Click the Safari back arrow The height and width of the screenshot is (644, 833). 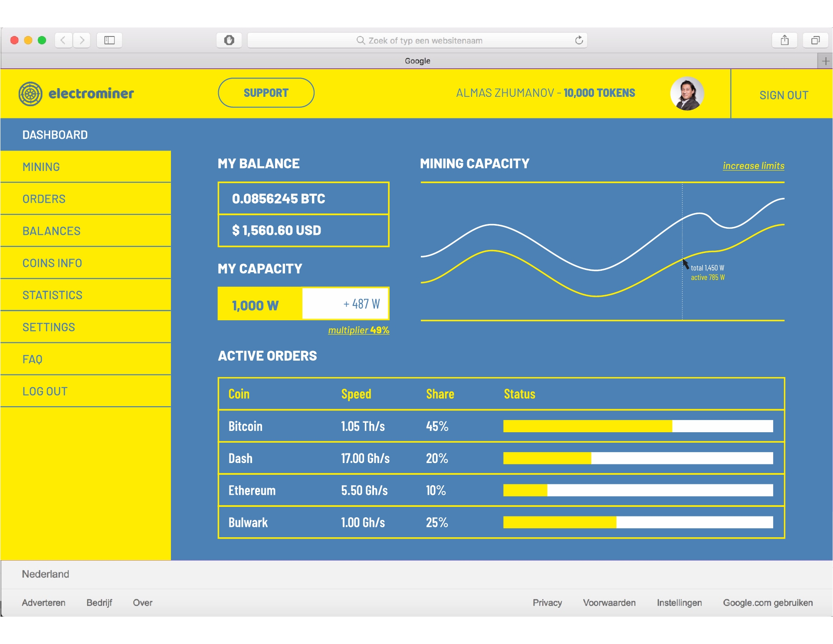pyautogui.click(x=63, y=40)
